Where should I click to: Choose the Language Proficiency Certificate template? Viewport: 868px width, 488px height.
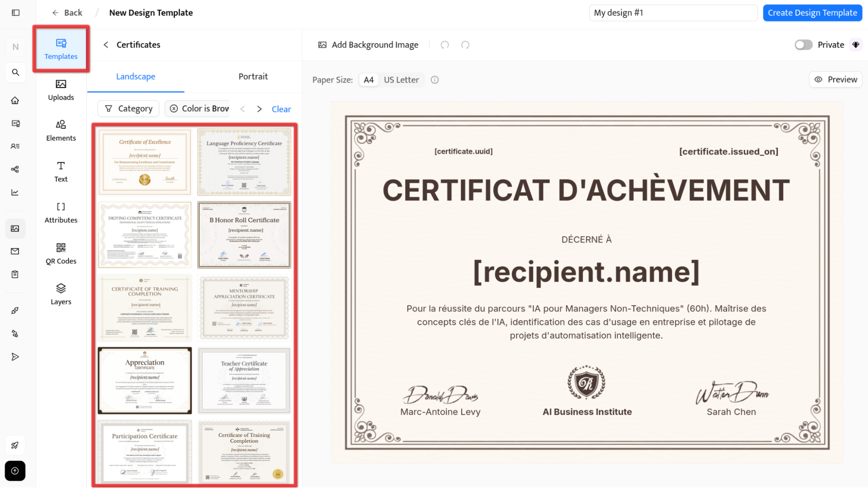[244, 162]
